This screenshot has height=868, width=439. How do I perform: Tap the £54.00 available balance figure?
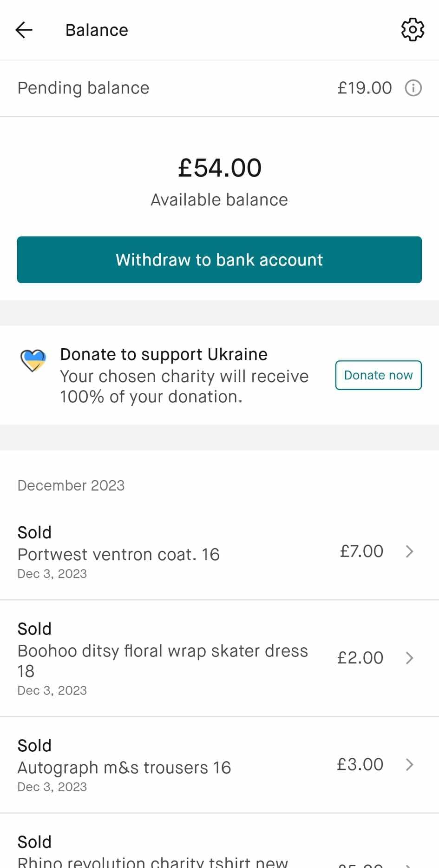pos(220,168)
